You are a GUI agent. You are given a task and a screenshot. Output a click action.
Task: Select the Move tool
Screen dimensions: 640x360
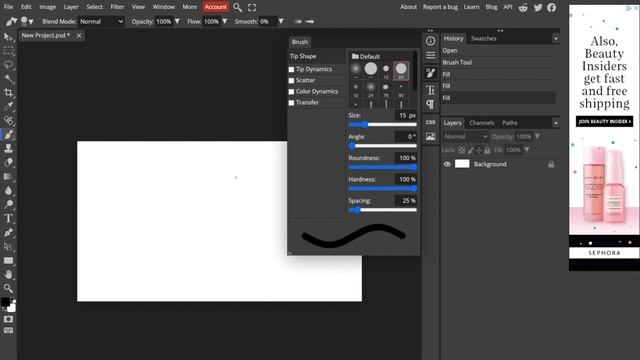[8, 37]
